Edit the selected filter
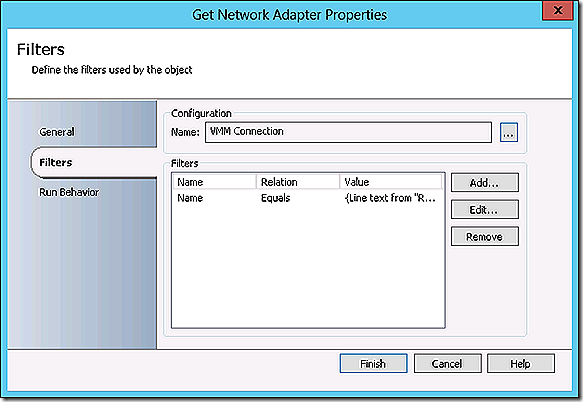Screen dimensions: 583x402 point(484,210)
